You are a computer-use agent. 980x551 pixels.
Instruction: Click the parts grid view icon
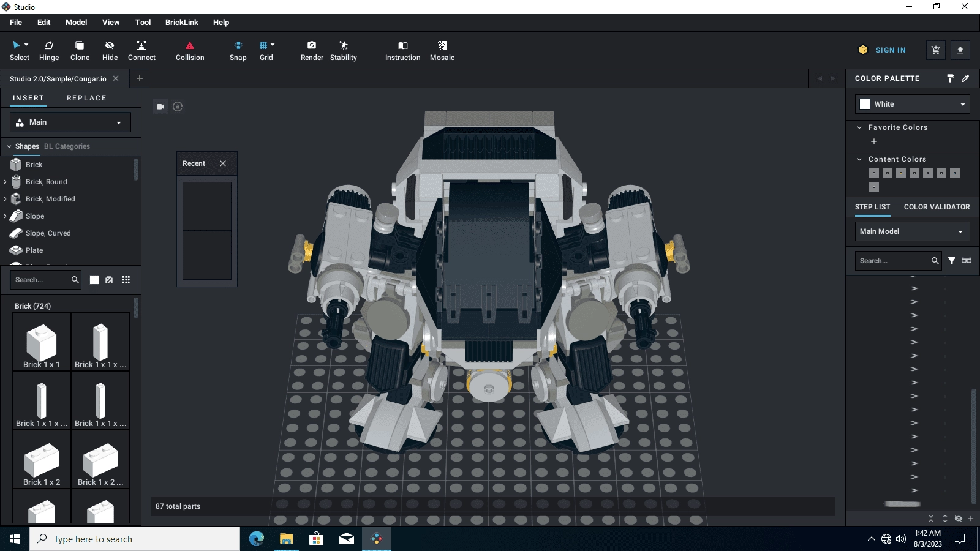pyautogui.click(x=126, y=280)
